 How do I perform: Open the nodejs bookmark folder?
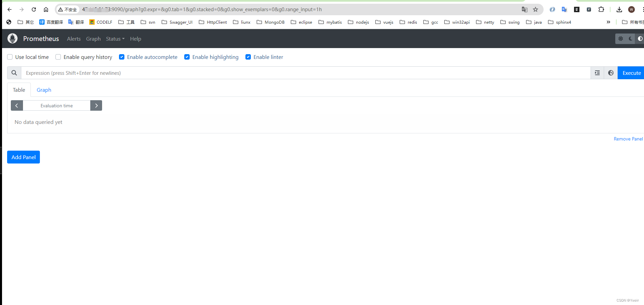point(358,22)
